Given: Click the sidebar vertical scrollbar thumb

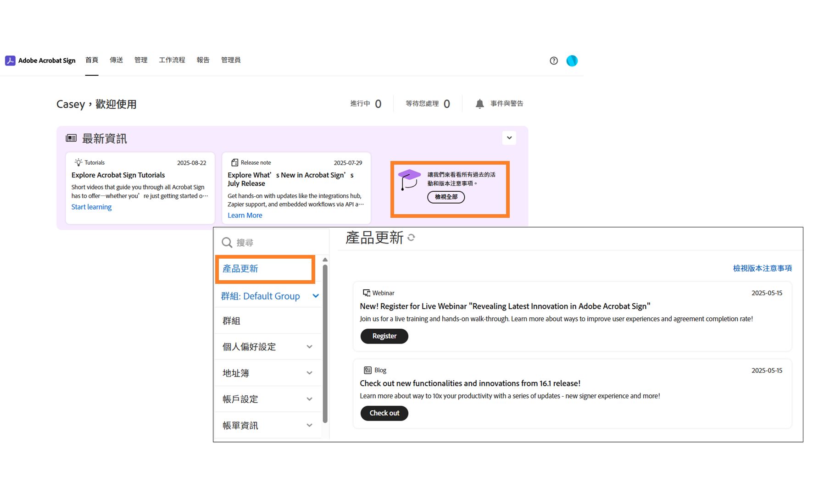Looking at the screenshot, I should 325,343.
